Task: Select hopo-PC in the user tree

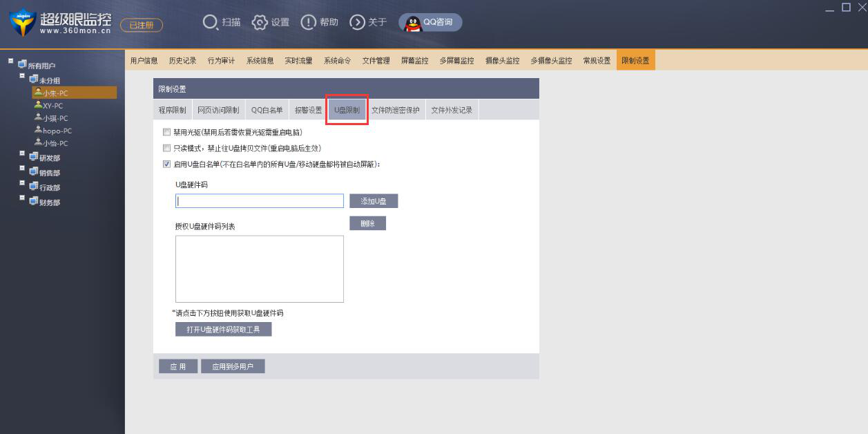Action: 57,131
